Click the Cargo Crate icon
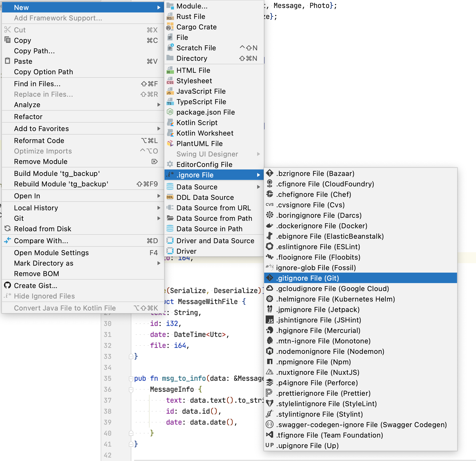This screenshot has height=461, width=476. click(x=170, y=27)
